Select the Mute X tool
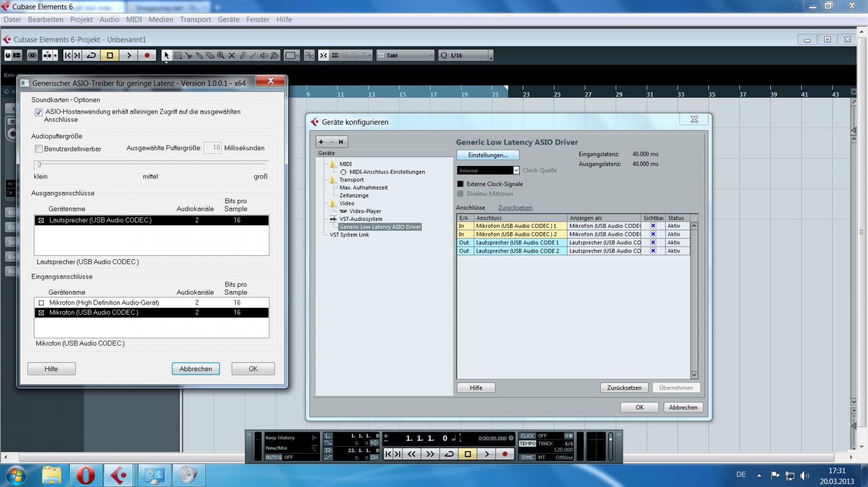This screenshot has width=868, height=487. coord(232,55)
